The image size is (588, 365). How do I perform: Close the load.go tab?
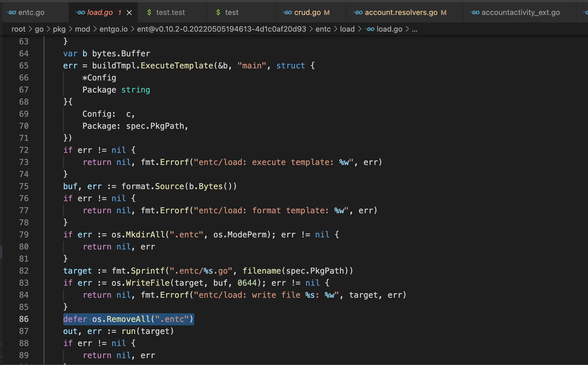point(129,13)
